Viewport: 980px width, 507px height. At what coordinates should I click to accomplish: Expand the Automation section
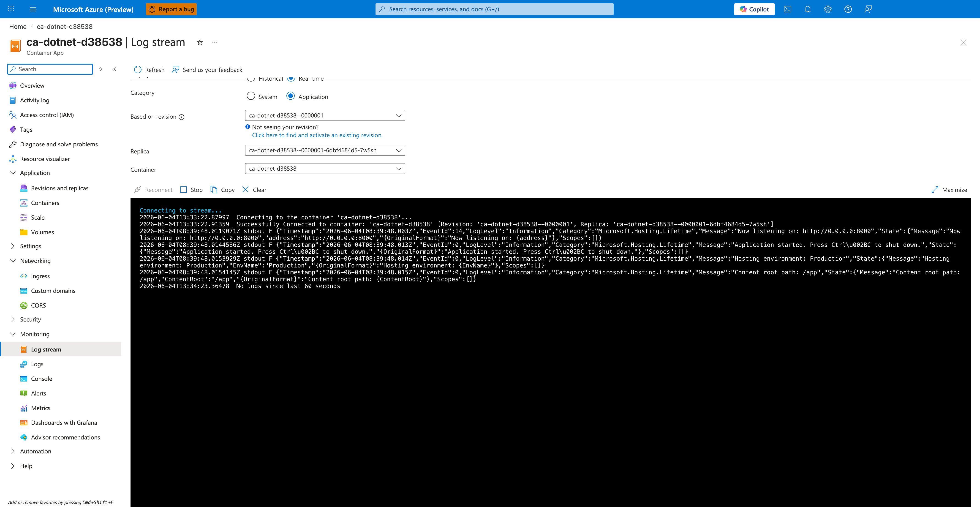point(13,451)
